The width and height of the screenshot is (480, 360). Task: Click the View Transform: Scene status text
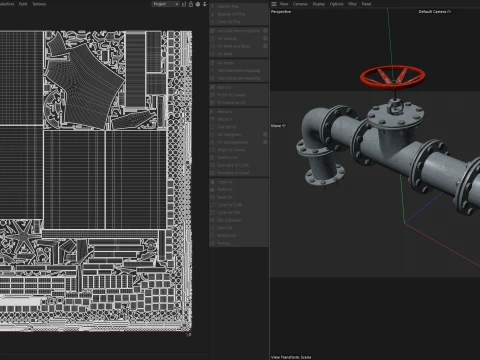(x=291, y=357)
